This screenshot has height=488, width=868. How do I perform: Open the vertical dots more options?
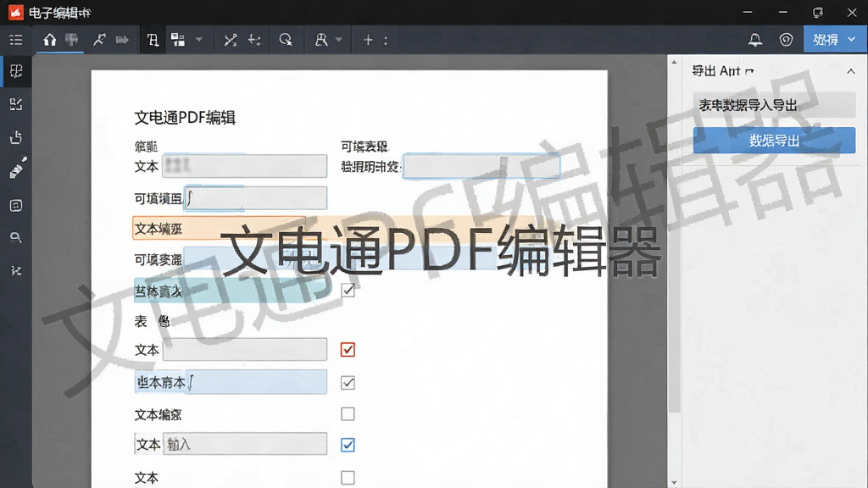pyautogui.click(x=386, y=40)
